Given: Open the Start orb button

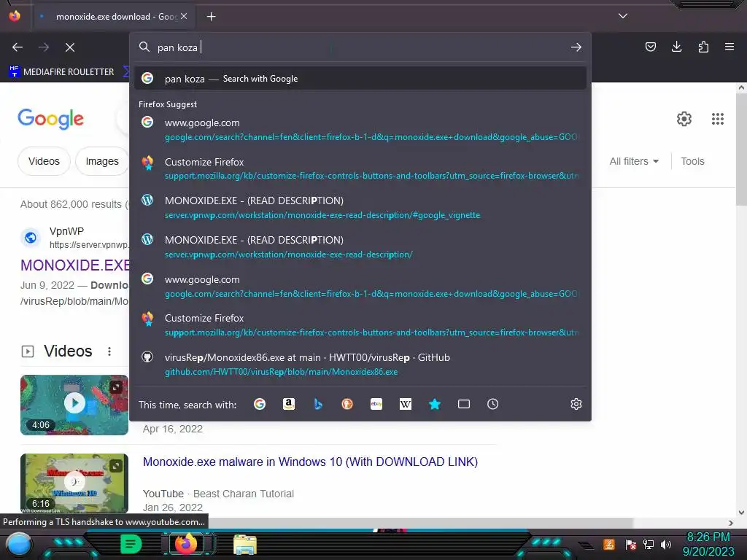Looking at the screenshot, I should 19,545.
